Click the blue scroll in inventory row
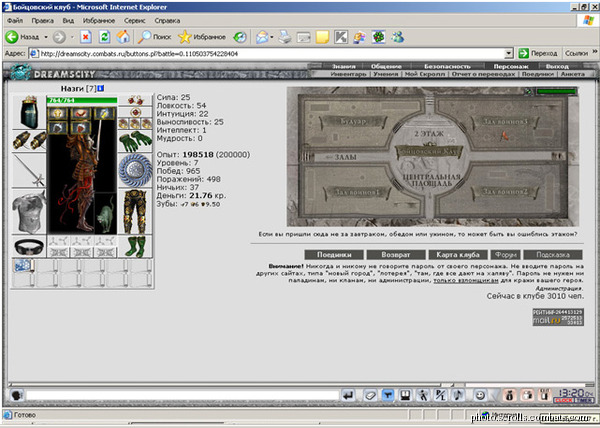This screenshot has width=600, height=428. tap(23, 266)
